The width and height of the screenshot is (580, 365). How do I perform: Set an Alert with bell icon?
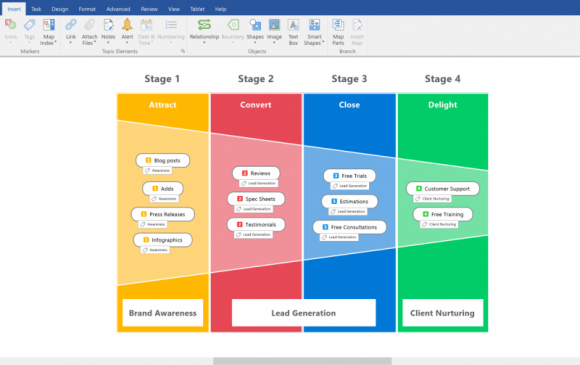pos(127,30)
